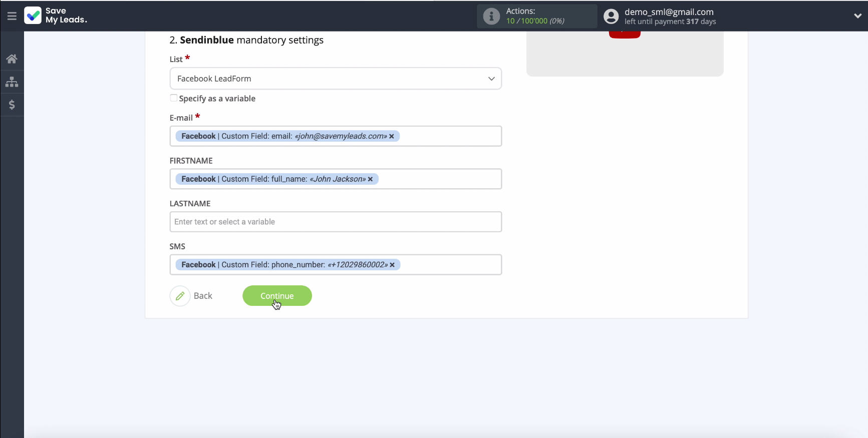This screenshot has height=438, width=868.
Task: Click into the FIRSTNAME field
Action: coord(336,179)
